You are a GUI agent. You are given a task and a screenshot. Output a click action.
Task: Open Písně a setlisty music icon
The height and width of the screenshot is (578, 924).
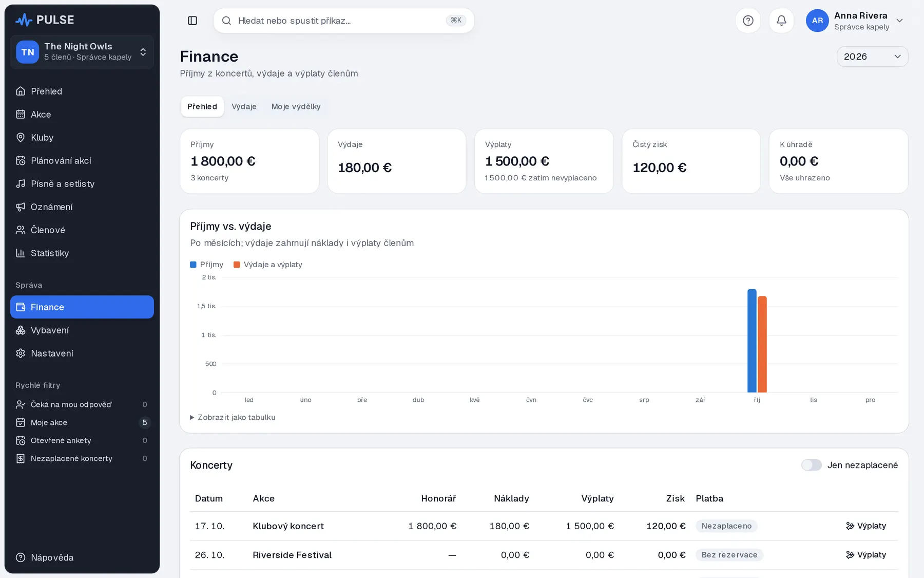(x=21, y=183)
